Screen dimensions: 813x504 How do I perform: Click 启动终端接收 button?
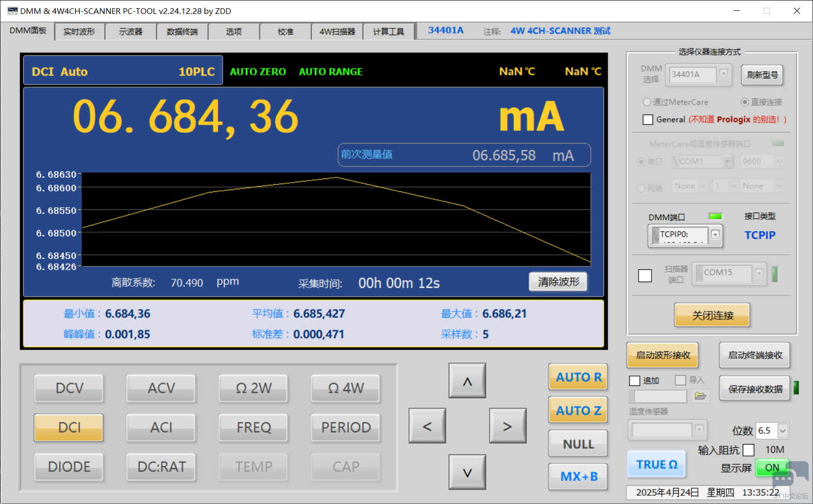(755, 355)
